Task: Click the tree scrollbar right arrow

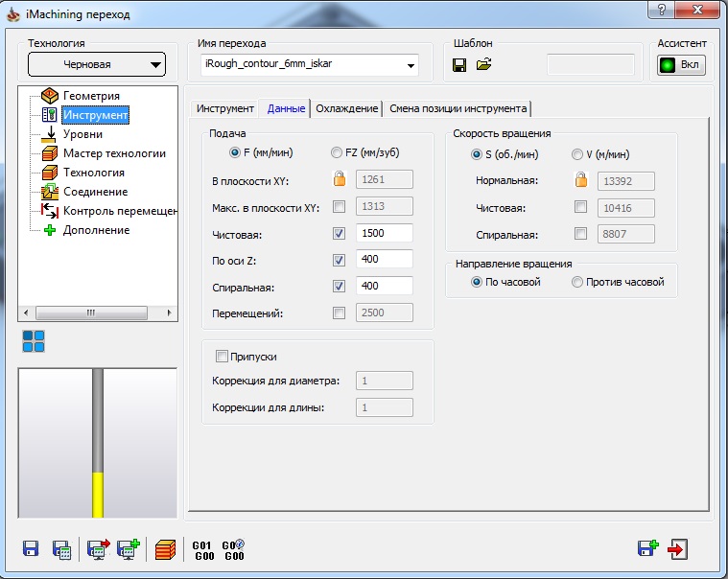Action: coord(169,313)
